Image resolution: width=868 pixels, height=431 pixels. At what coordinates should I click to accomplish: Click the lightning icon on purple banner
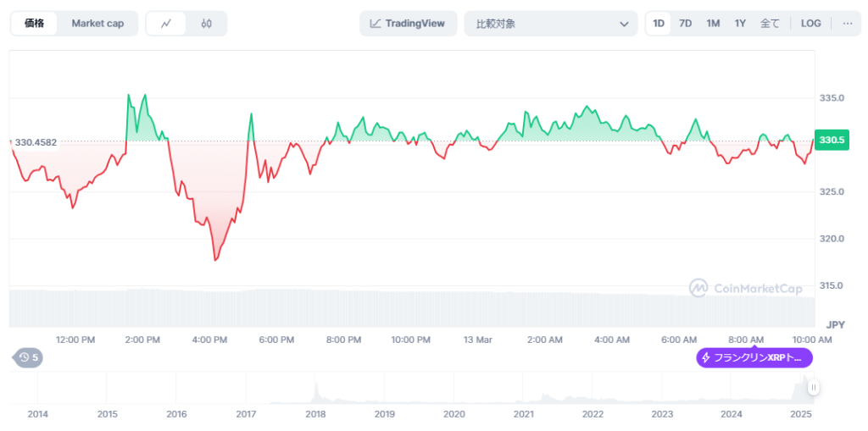click(x=706, y=358)
